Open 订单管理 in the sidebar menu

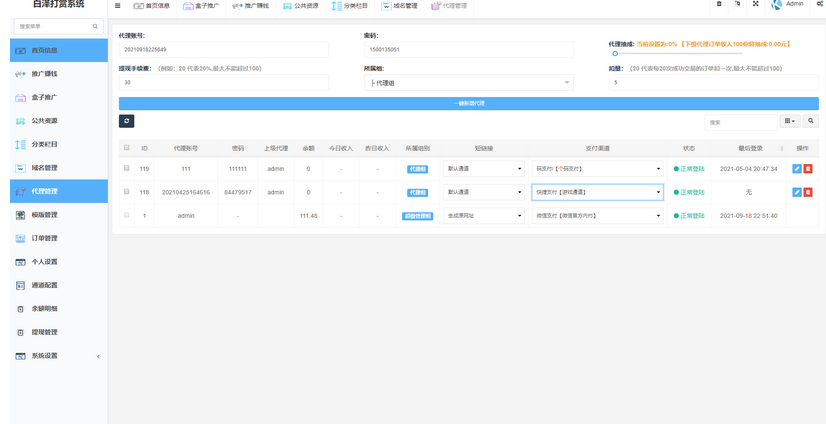point(59,238)
